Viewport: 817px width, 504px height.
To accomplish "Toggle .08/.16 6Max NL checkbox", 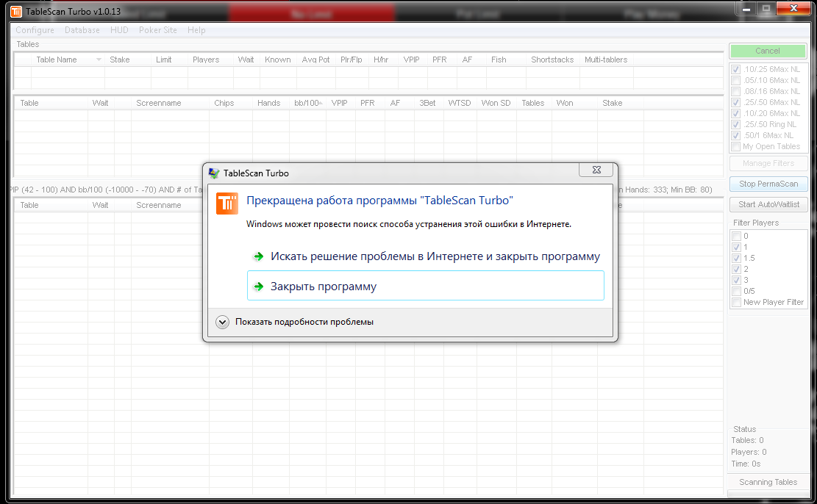I will coord(735,91).
